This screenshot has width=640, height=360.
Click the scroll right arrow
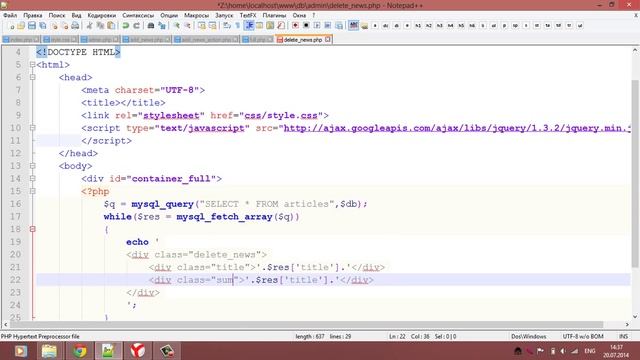click(x=627, y=324)
